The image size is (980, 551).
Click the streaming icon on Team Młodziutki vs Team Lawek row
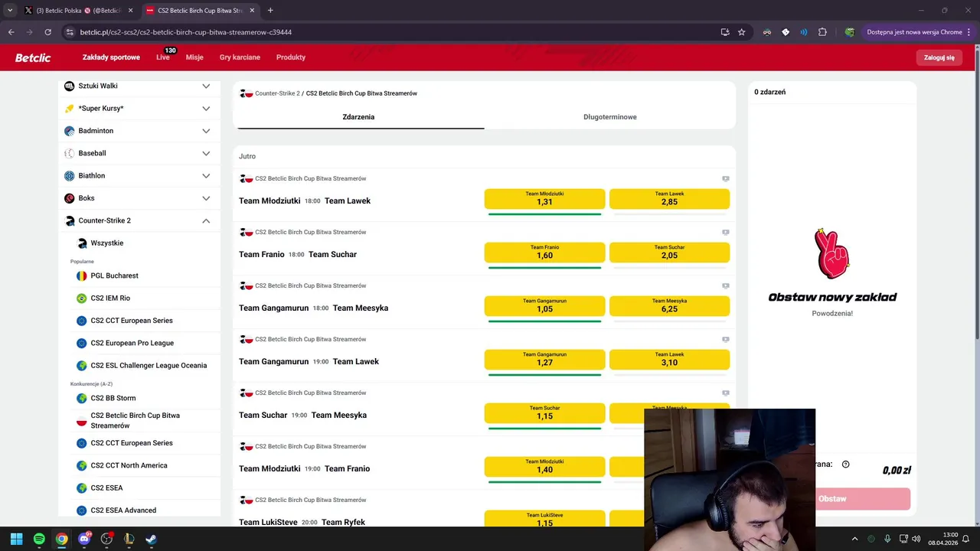[x=726, y=178]
